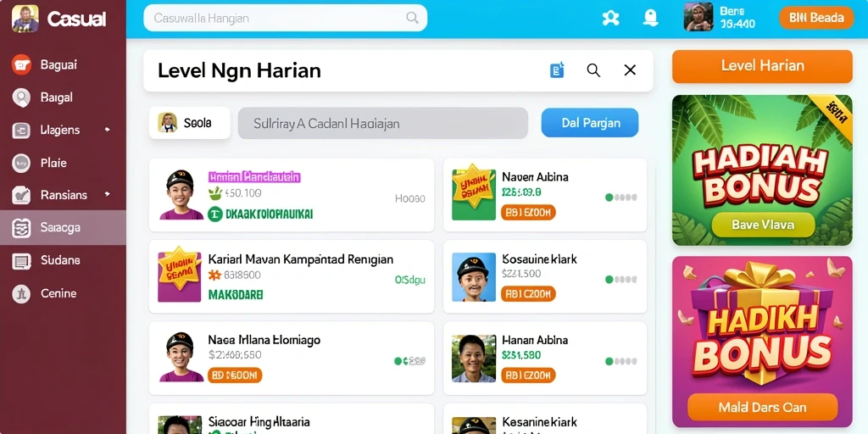Click Bave Vlava on Hadiah Bonus banner
Viewport: 868px width, 434px height.
tap(763, 225)
